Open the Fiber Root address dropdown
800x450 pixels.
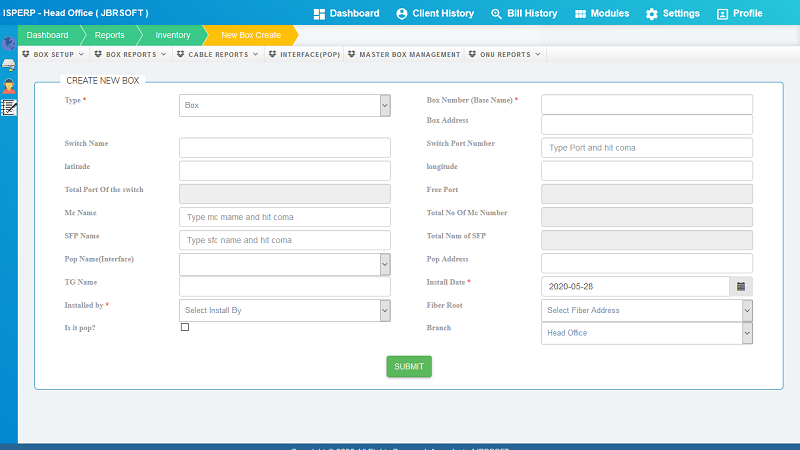click(646, 310)
